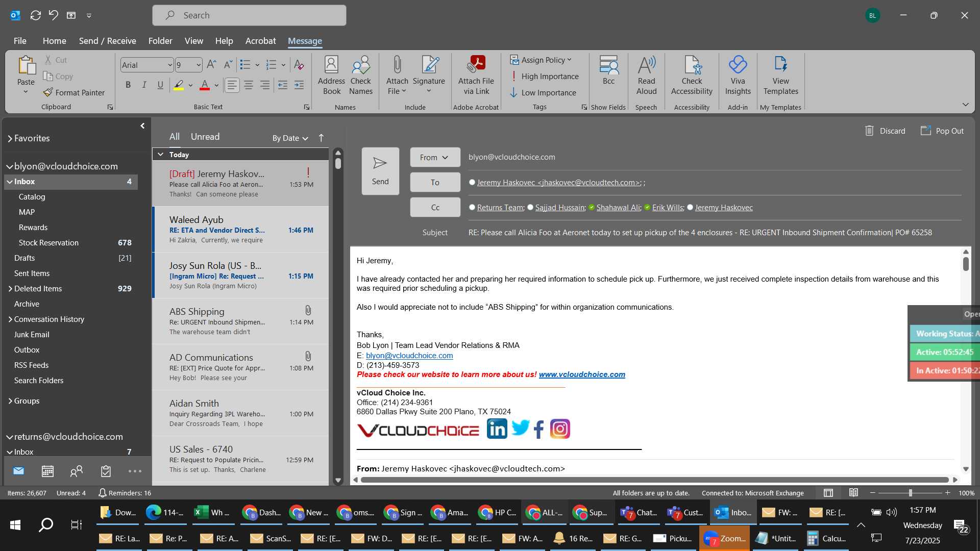Open the From account dropdown
Image resolution: width=980 pixels, height=551 pixels.
[x=435, y=157]
